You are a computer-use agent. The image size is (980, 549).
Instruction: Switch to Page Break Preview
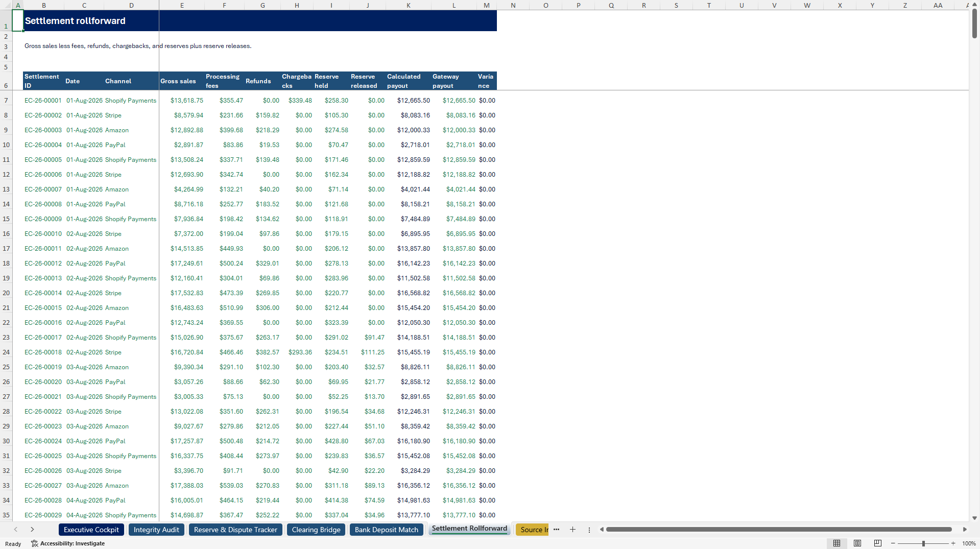(878, 543)
